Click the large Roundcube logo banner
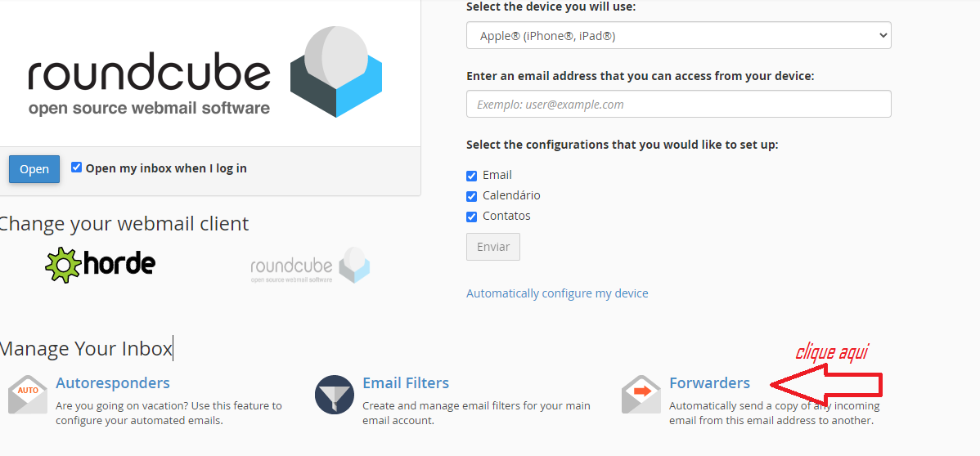 tap(205, 72)
